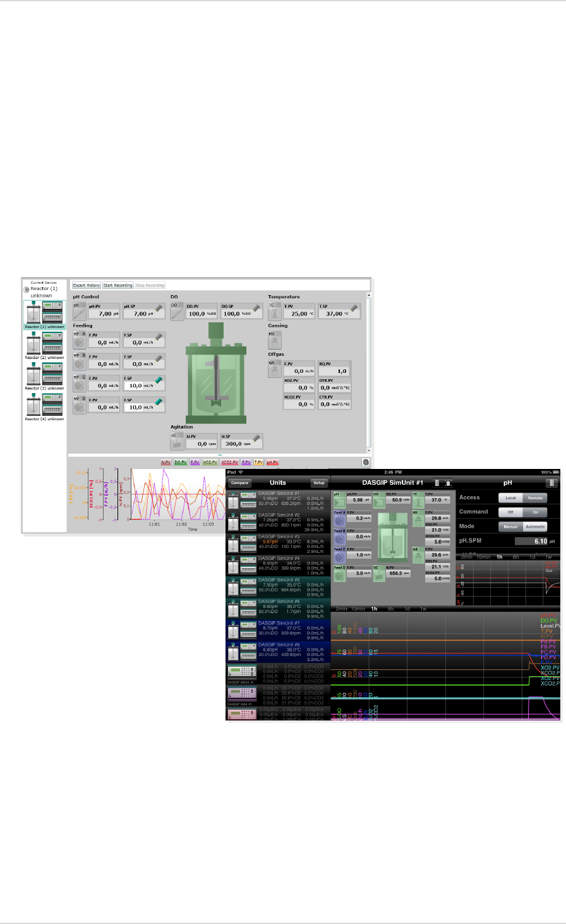Set Command to Off
566x924 pixels.
(x=510, y=512)
